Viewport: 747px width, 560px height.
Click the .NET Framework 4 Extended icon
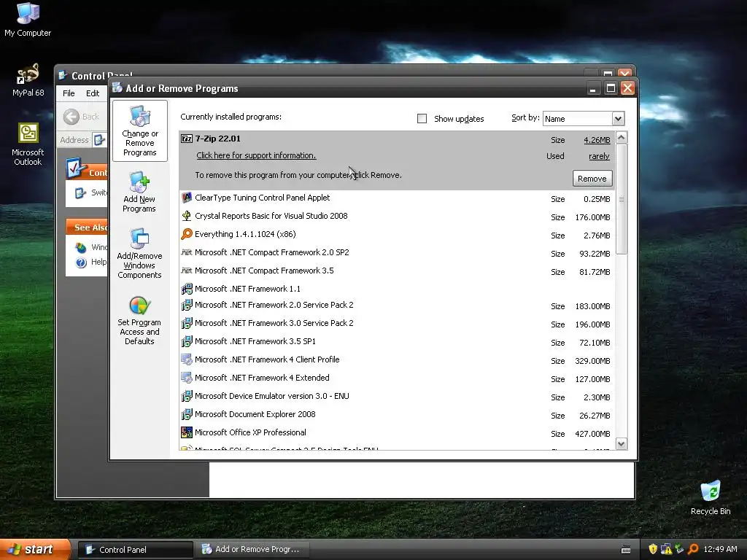(187, 378)
